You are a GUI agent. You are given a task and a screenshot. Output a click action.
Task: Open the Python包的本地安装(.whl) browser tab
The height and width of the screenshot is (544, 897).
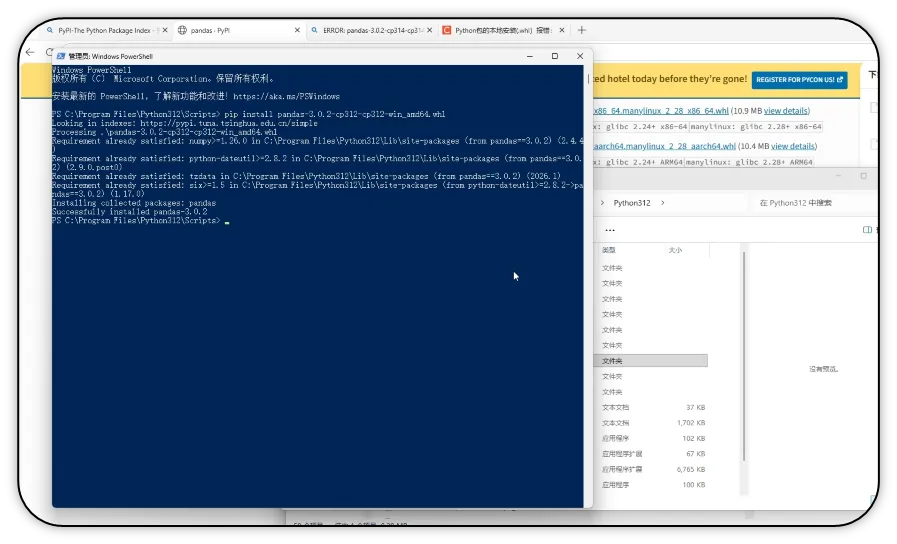click(x=503, y=30)
